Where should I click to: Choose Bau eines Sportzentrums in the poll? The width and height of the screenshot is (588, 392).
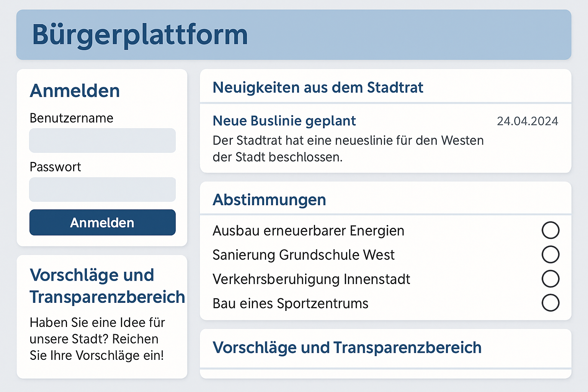coord(550,303)
